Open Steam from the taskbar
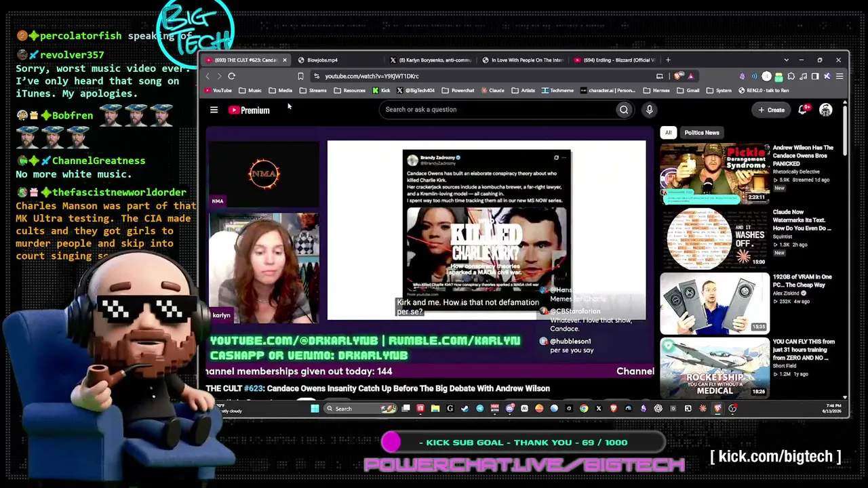This screenshot has height=488, width=868. [465, 408]
